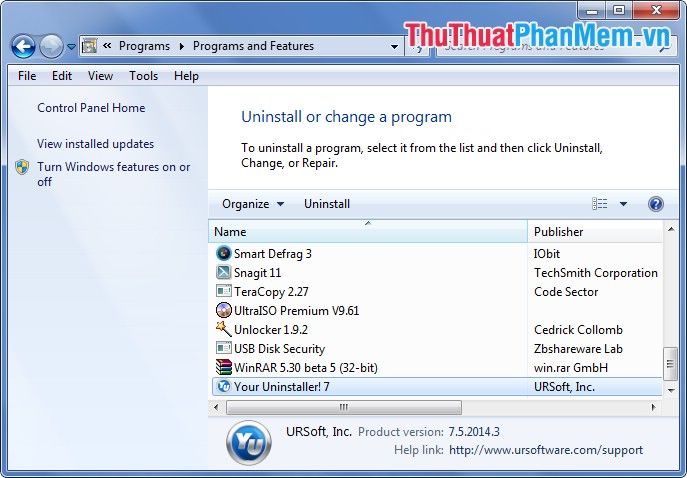Click TechSmith Corporation publisher cell
Viewport: 687px width, 478px height.
click(x=595, y=273)
